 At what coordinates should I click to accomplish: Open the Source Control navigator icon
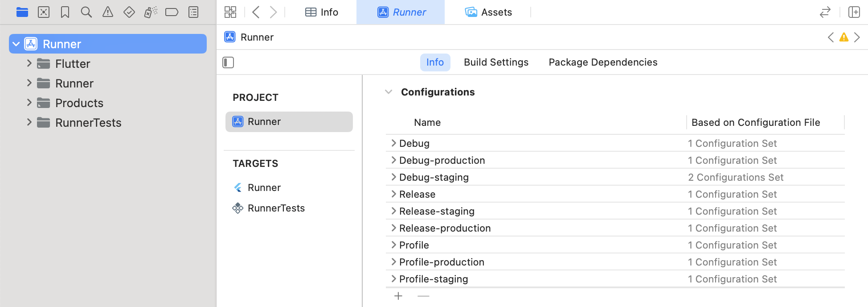[x=44, y=12]
